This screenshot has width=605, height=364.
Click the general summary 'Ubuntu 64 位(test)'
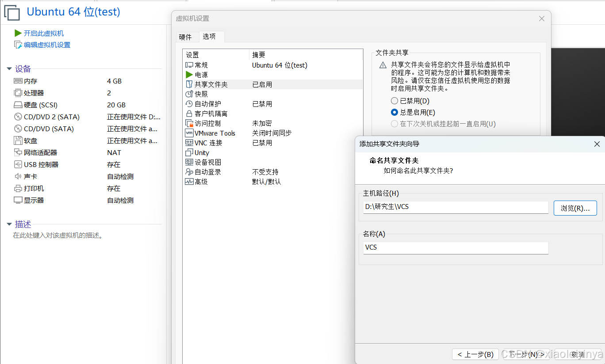pyautogui.click(x=280, y=65)
